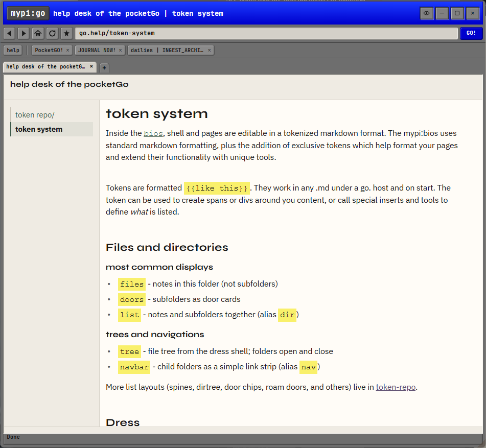The width and height of the screenshot is (486, 448).
Task: Minimize the mypi:go window
Action: (x=442, y=13)
